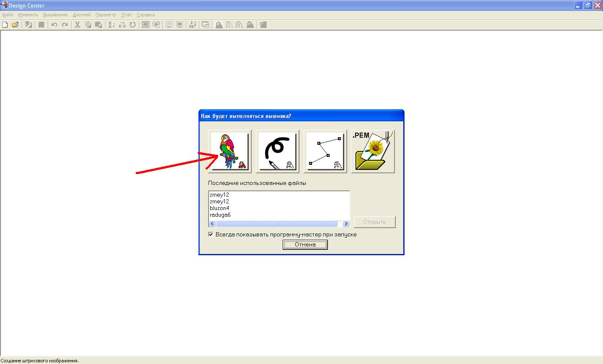Click the Отмена button
Screen dimensions: 603x364
click(305, 244)
